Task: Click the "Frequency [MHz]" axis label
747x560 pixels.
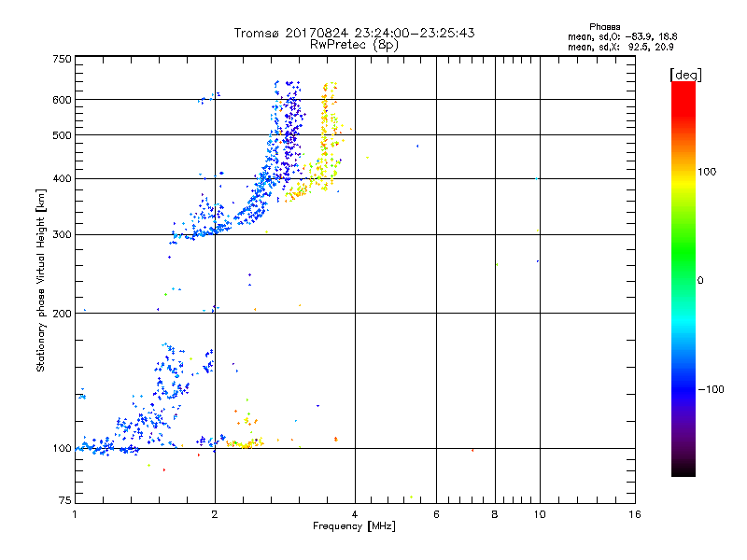Action: pos(354,526)
